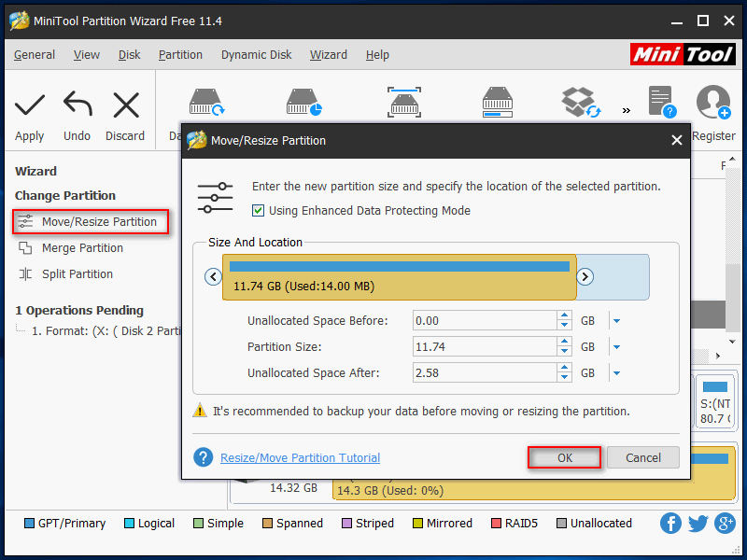Screen dimensions: 747x560
Task: Click Unallocated Space After input field
Action: click(484, 372)
